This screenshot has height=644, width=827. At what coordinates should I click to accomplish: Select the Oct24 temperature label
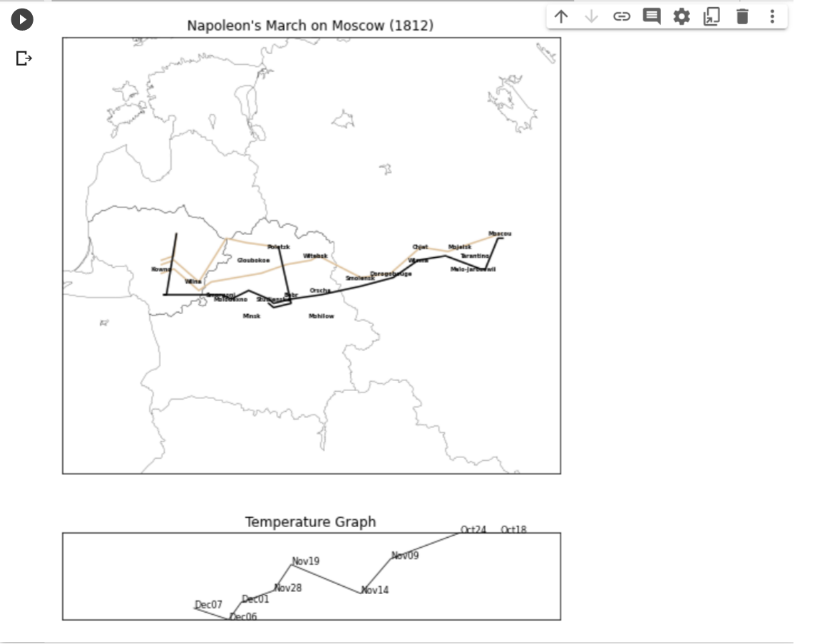tap(473, 530)
